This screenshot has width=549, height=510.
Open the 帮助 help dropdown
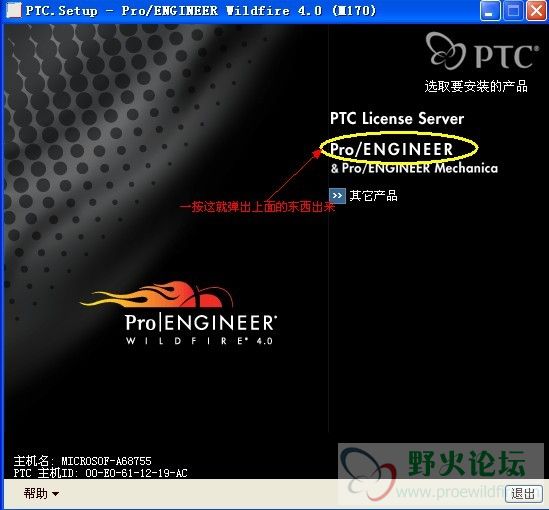[x=41, y=494]
